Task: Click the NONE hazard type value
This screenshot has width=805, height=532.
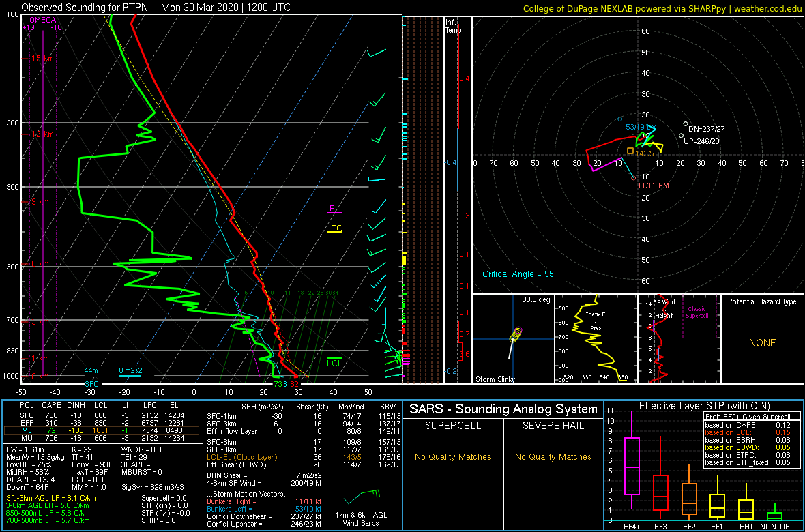Action: pyautogui.click(x=762, y=343)
